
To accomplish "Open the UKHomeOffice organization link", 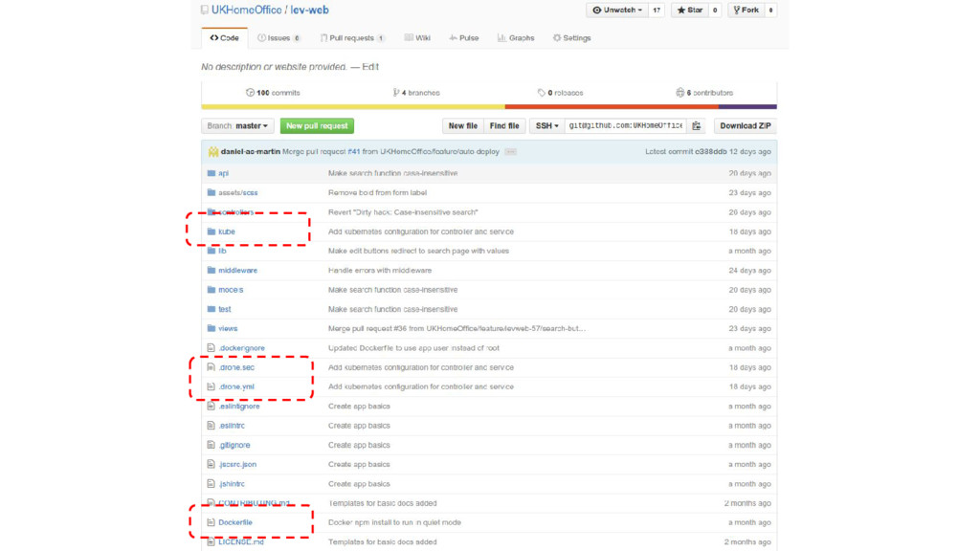I will point(246,10).
